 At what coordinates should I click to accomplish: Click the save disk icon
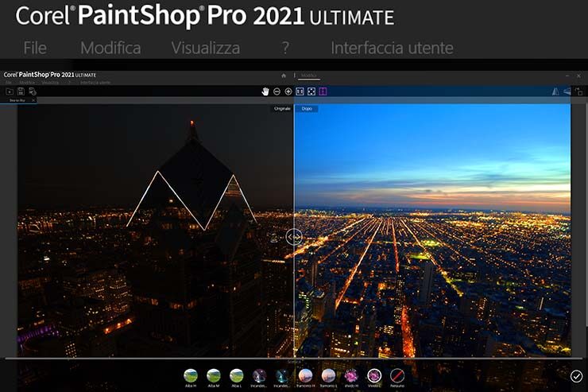click(x=21, y=91)
